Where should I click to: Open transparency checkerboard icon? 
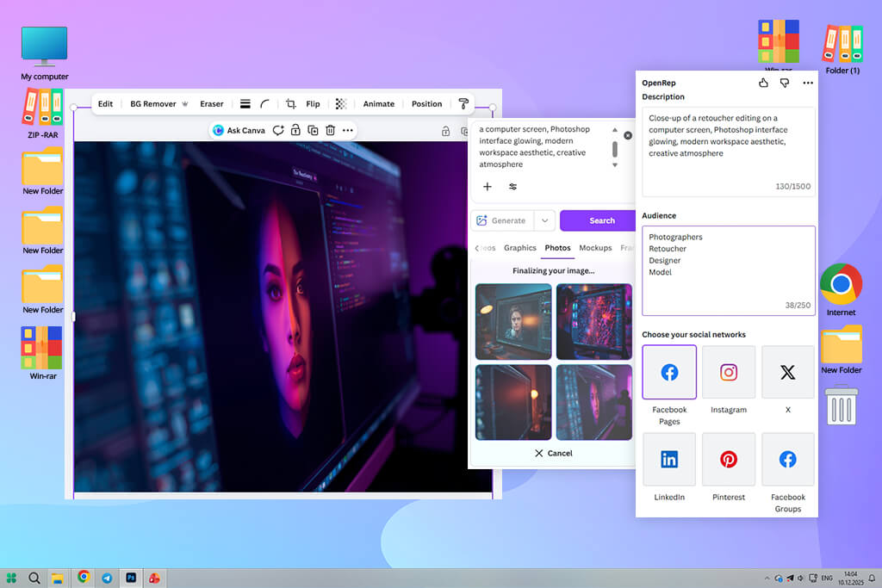pos(341,104)
